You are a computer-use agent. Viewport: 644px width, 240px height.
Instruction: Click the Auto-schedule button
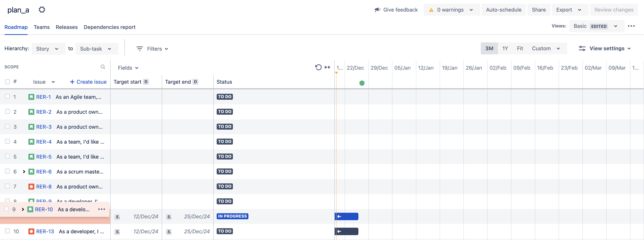pyautogui.click(x=504, y=10)
